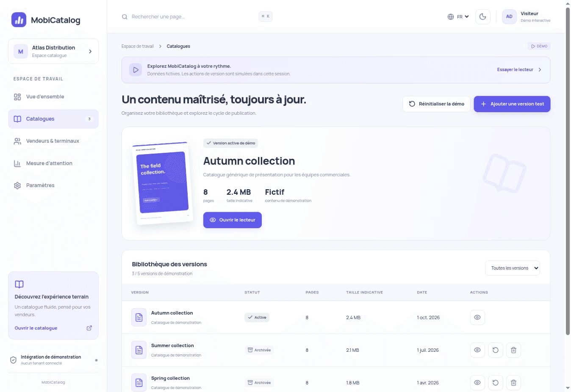The height and width of the screenshot is (392, 571).
Task: Toggle dark mode with the moon icon
Action: pyautogui.click(x=483, y=17)
